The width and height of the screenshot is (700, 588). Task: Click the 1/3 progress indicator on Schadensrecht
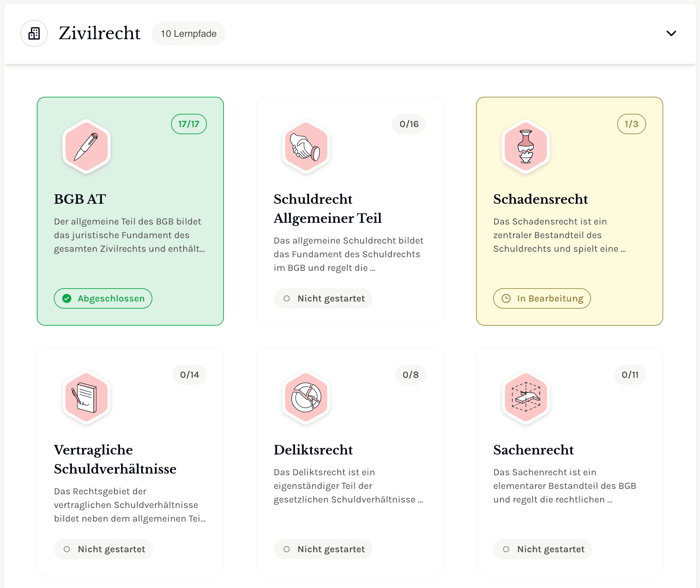pos(631,124)
